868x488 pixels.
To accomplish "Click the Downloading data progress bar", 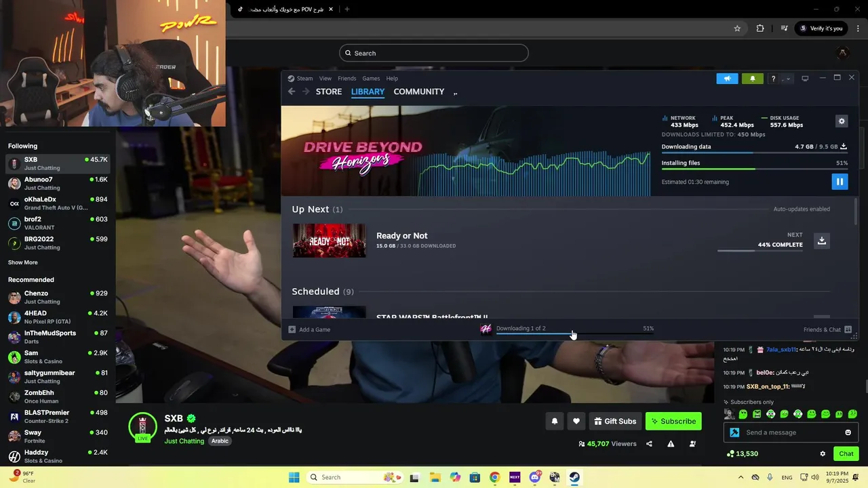I will (x=754, y=153).
